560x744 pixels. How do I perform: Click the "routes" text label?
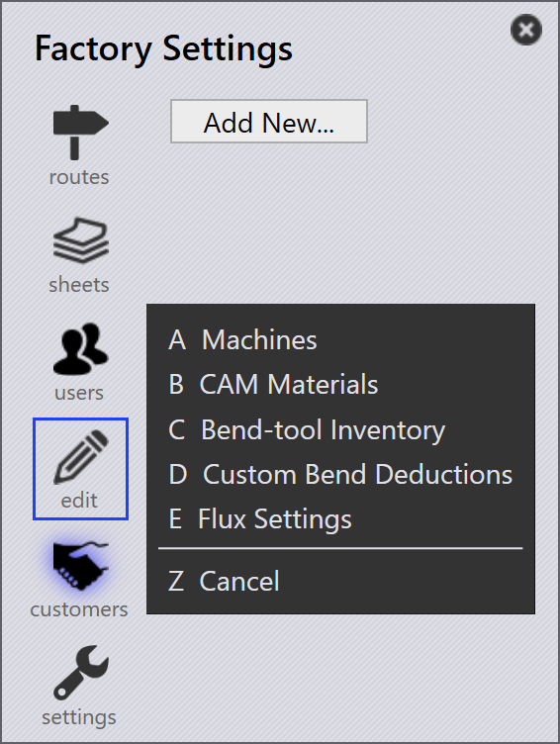pos(79,177)
